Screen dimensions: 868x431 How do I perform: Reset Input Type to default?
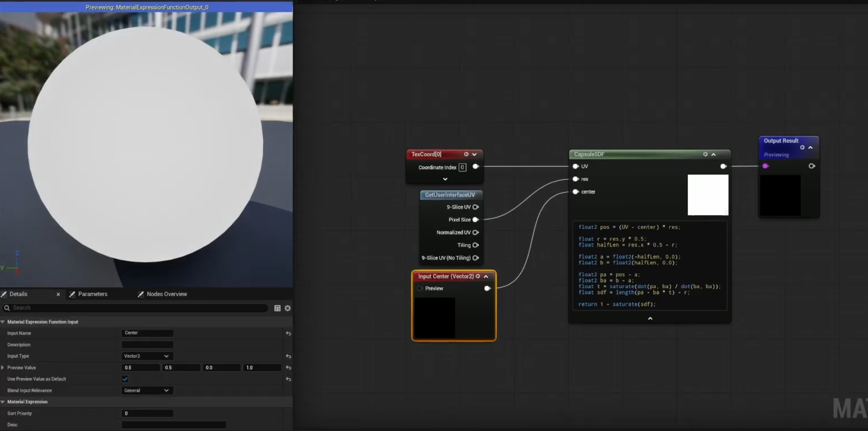click(288, 356)
